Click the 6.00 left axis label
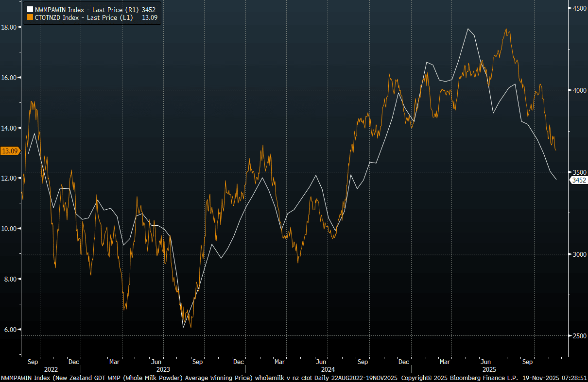The width and height of the screenshot is (588, 382). click(10, 329)
